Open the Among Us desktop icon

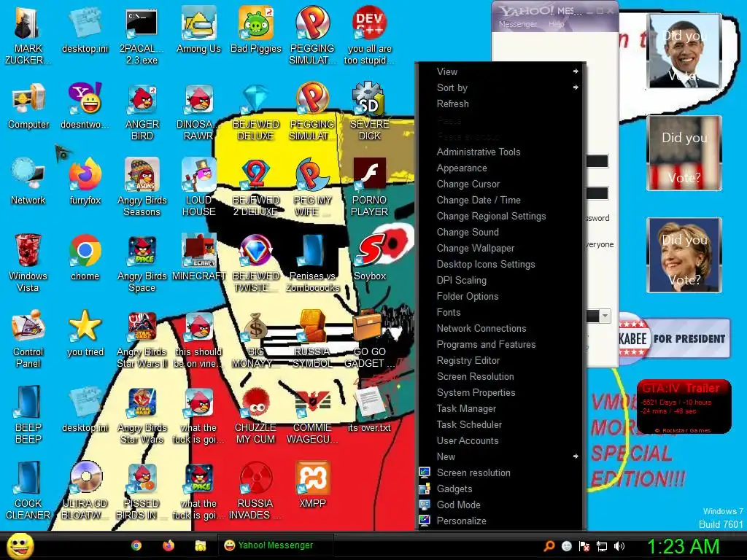(x=198, y=29)
